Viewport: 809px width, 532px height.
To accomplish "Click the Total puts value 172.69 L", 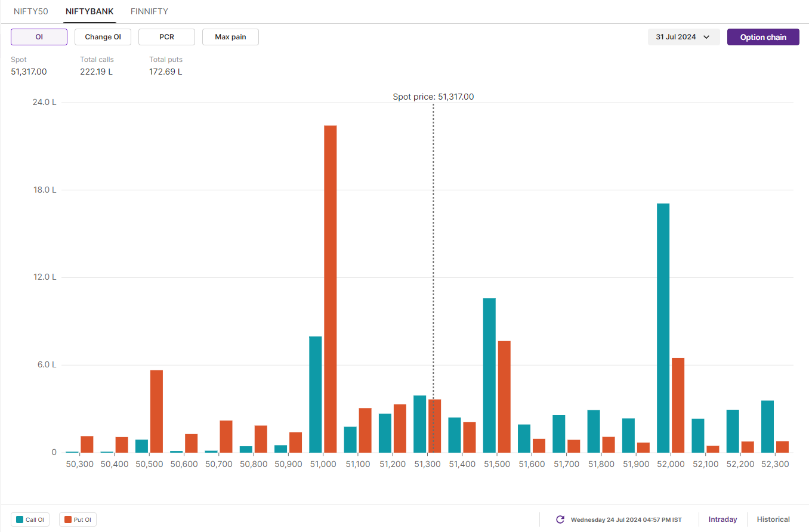I will (166, 72).
